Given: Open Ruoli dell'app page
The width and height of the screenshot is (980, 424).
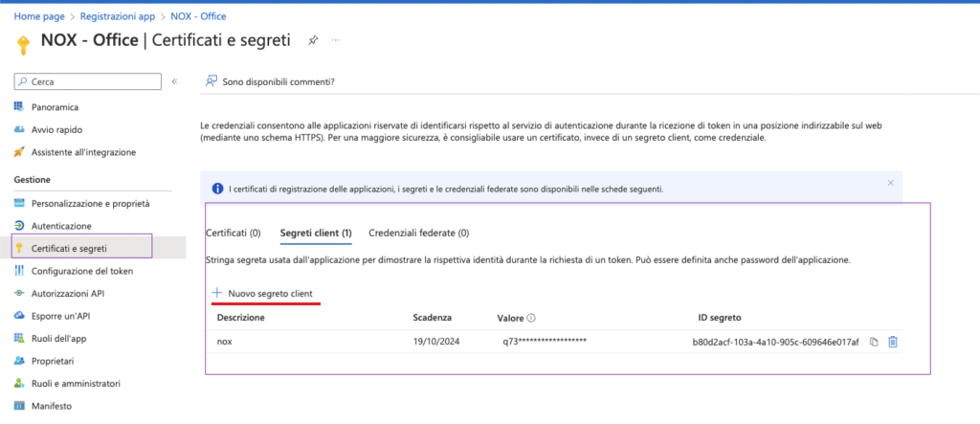Looking at the screenshot, I should coord(58,338).
